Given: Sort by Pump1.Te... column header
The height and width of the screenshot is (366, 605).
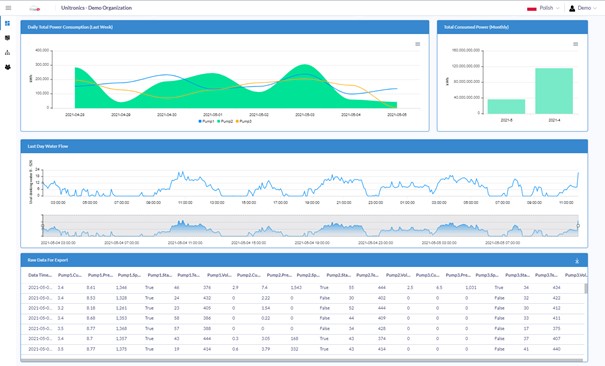Looking at the screenshot, I should point(189,275).
